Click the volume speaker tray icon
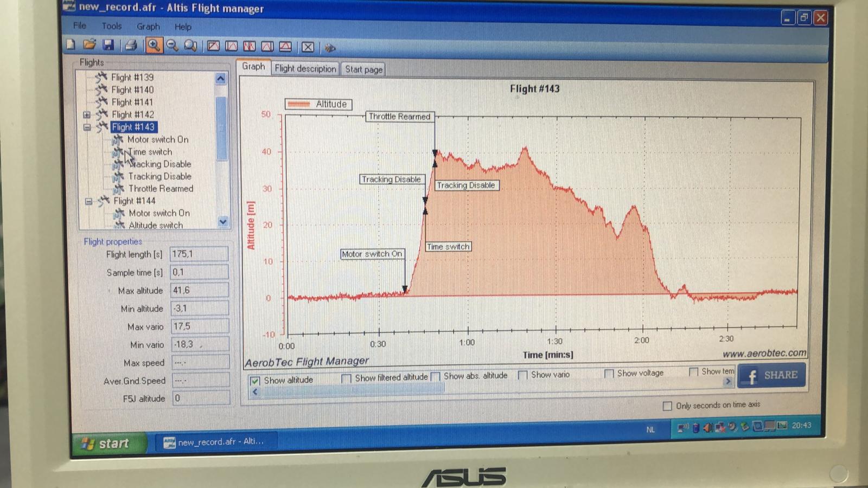Image resolution: width=868 pixels, height=488 pixels. pos(708,428)
